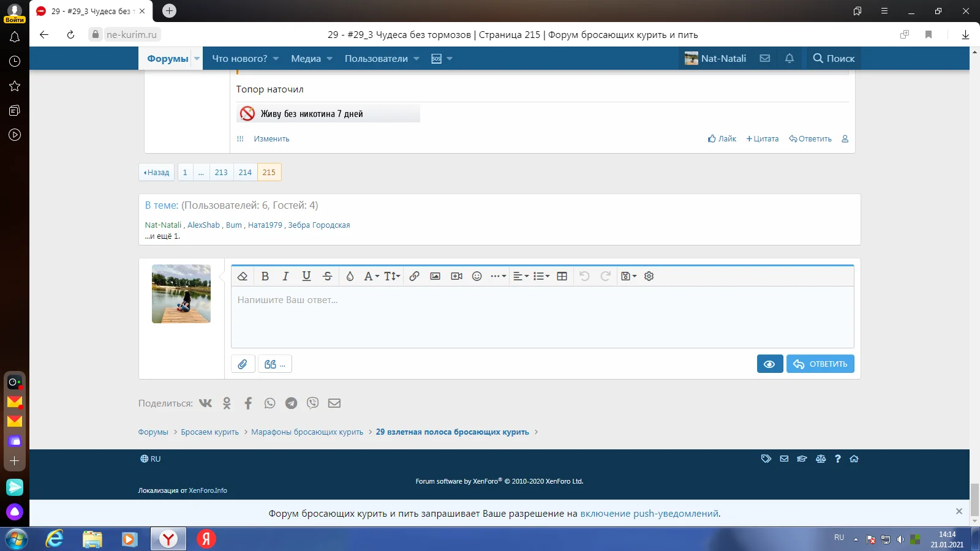
Task: Open the smilies picker
Action: coord(477,276)
